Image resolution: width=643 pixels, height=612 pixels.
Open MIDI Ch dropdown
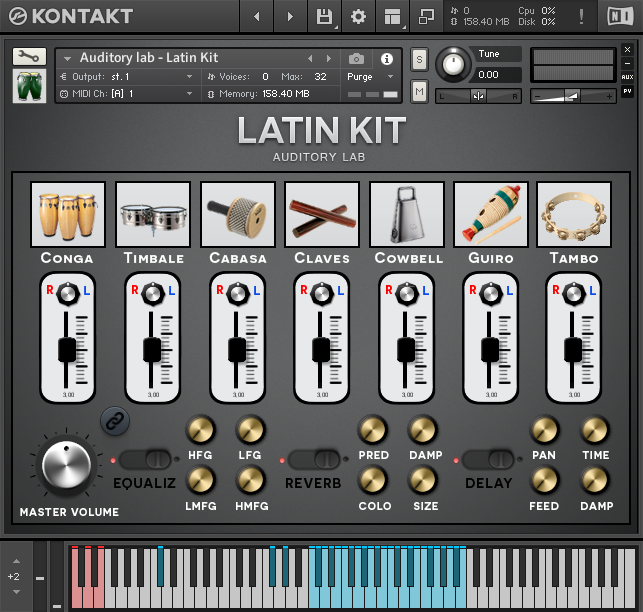point(127,94)
